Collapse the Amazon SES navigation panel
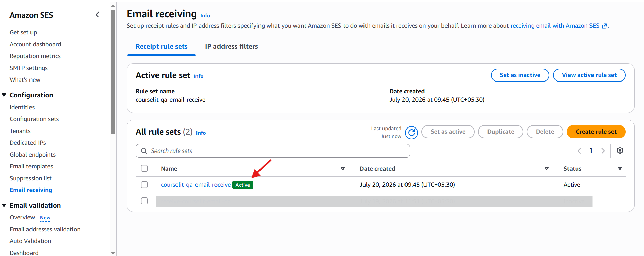This screenshot has height=256, width=644. point(97,15)
